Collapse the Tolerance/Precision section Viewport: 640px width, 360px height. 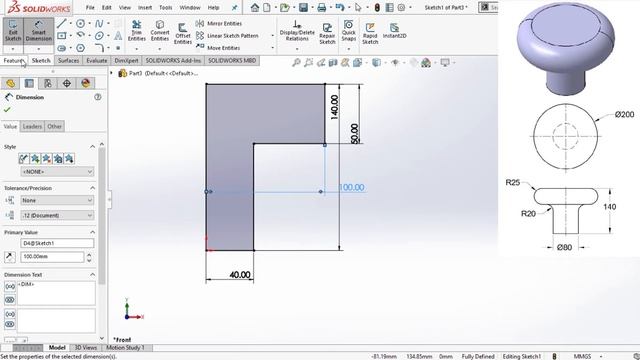92,188
